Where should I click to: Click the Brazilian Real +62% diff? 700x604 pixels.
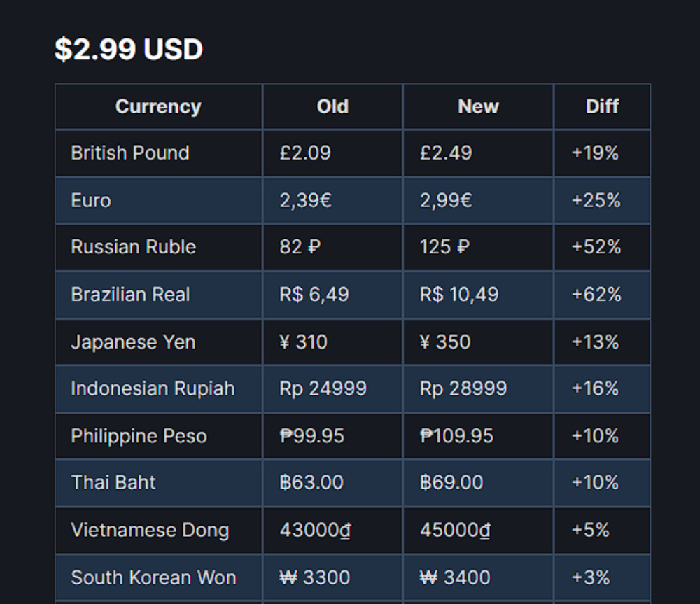click(596, 295)
